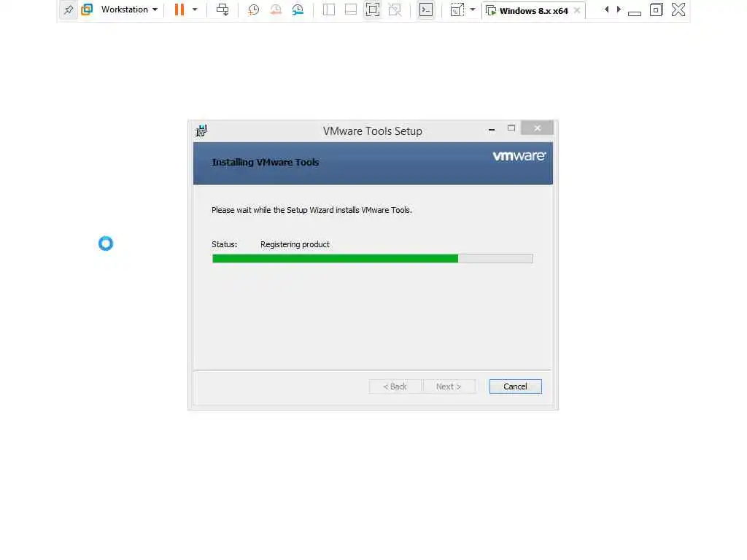Click the "Registering product" status text

click(x=295, y=244)
